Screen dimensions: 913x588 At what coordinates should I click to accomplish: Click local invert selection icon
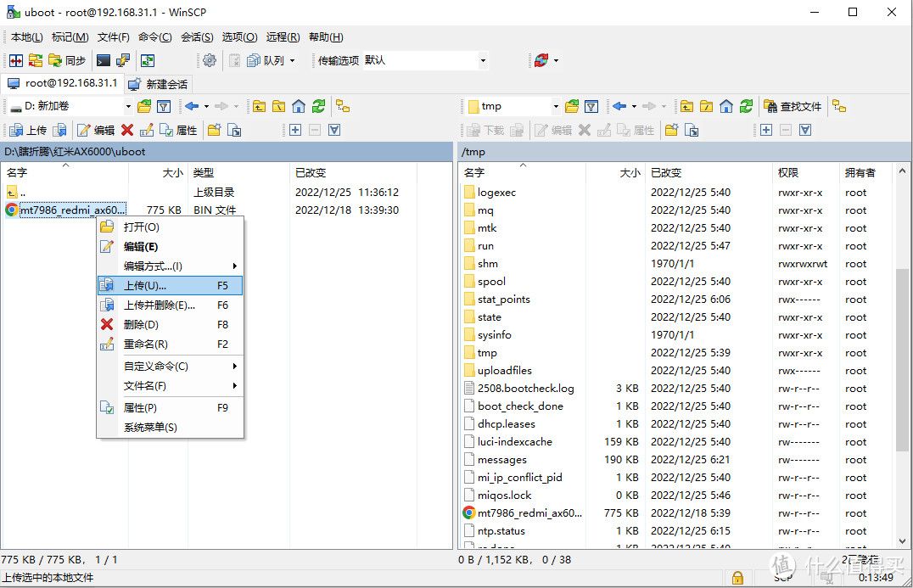(334, 131)
